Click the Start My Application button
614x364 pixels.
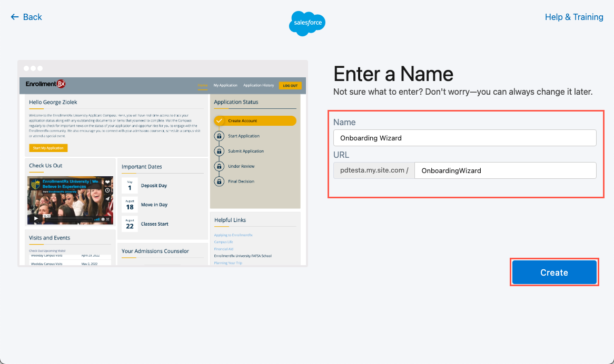pos(48,148)
